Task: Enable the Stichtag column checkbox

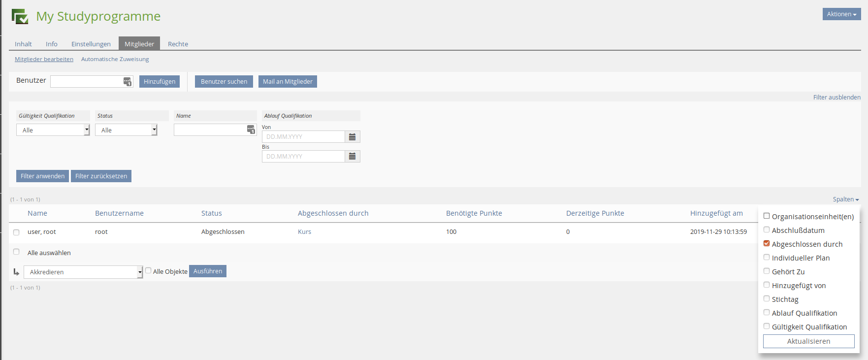Action: pyautogui.click(x=767, y=299)
